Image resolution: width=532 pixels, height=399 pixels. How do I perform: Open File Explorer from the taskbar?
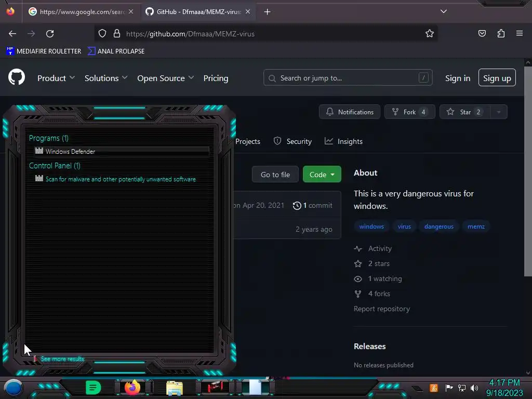pos(175,388)
